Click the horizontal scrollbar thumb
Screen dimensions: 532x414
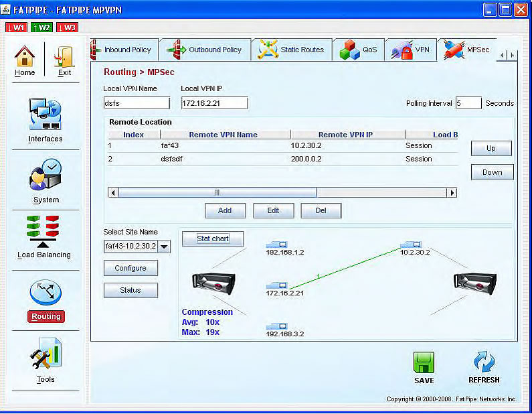pos(217,193)
